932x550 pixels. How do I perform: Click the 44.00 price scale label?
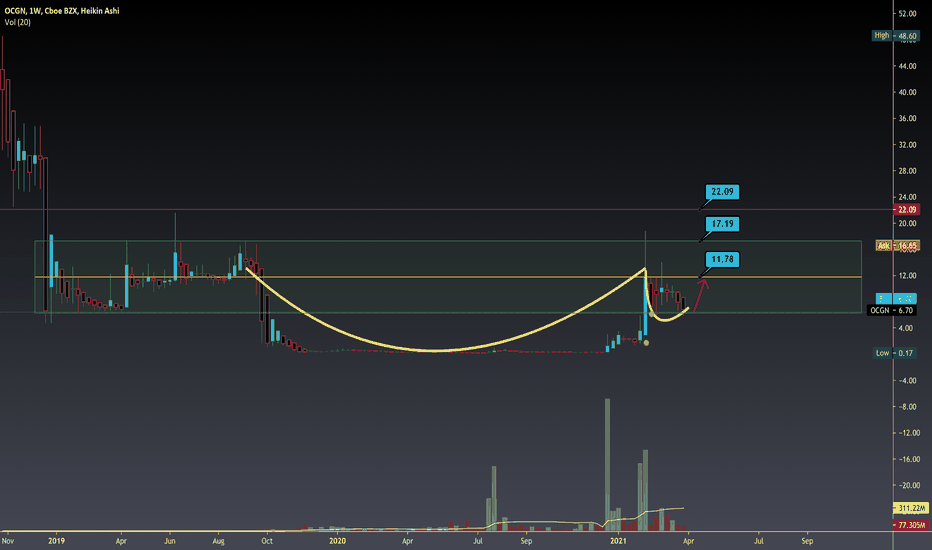point(908,66)
